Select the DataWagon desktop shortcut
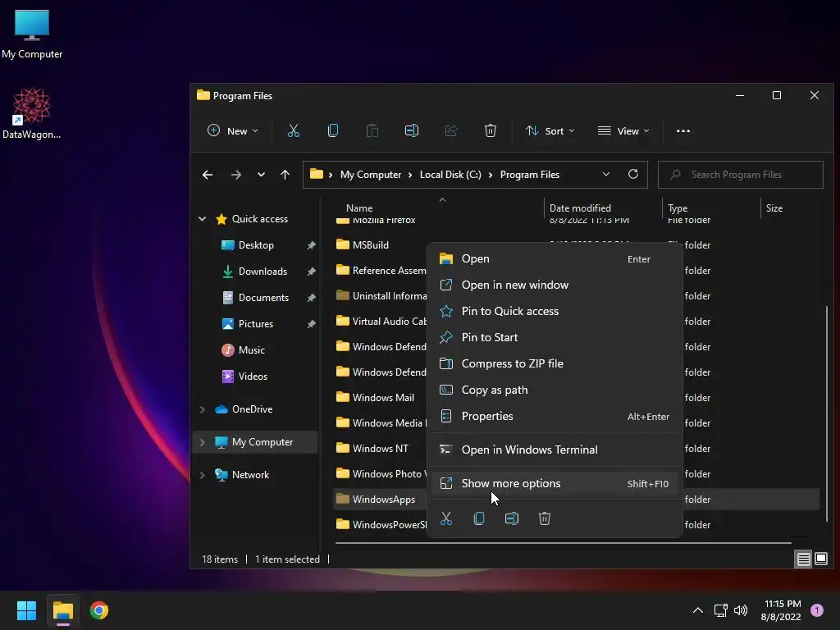Screen dimensions: 840x630 click(x=32, y=113)
